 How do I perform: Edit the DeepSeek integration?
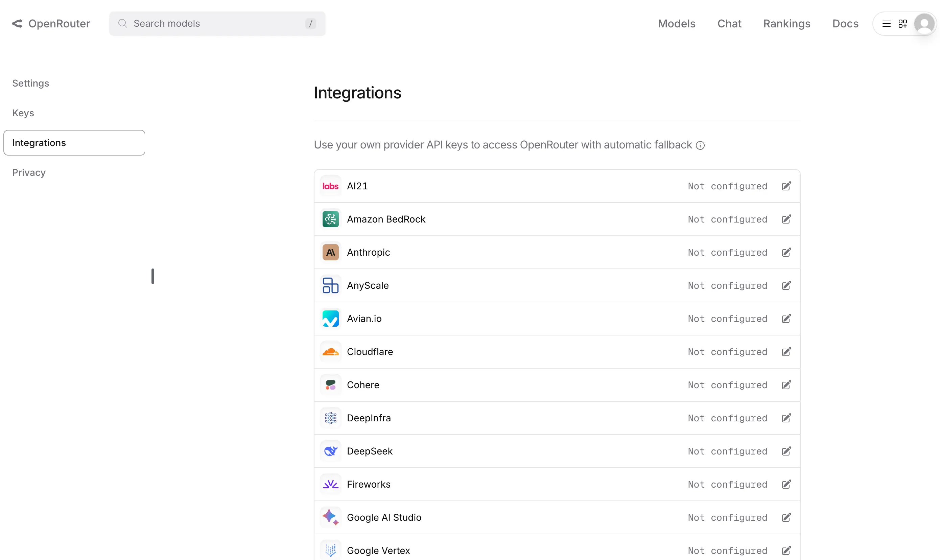(x=786, y=451)
